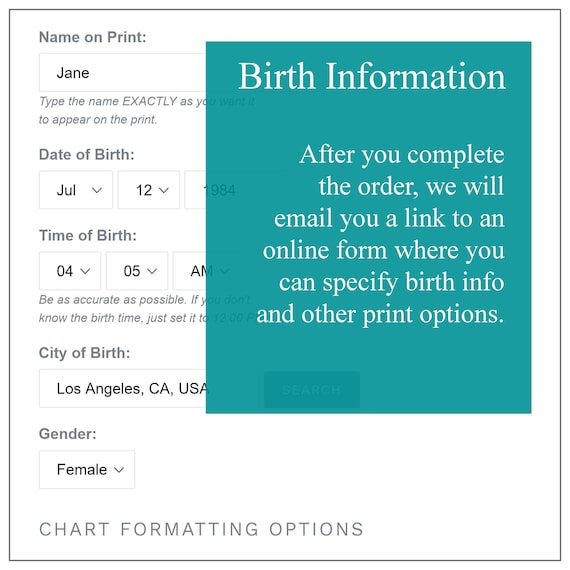Click the Birth Information heading in teal panel
The height and width of the screenshot is (570, 570).
tap(372, 76)
